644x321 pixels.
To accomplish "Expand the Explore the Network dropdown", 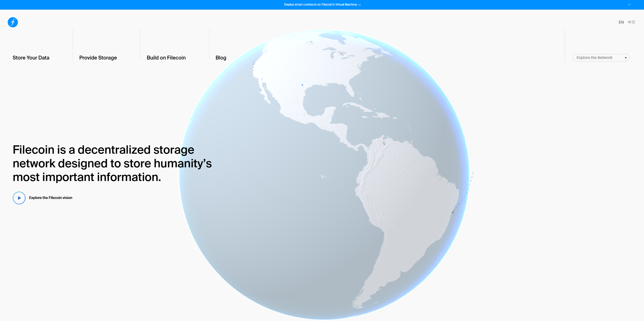I will tap(601, 58).
